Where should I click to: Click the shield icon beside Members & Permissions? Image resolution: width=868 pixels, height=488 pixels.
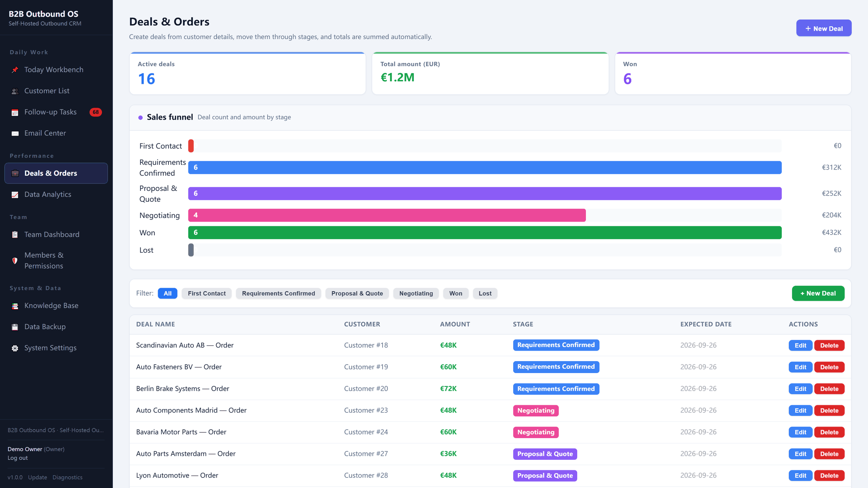tap(15, 261)
